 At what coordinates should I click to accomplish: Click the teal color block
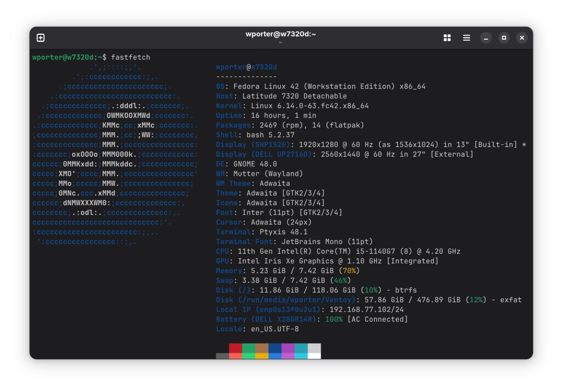(301, 348)
